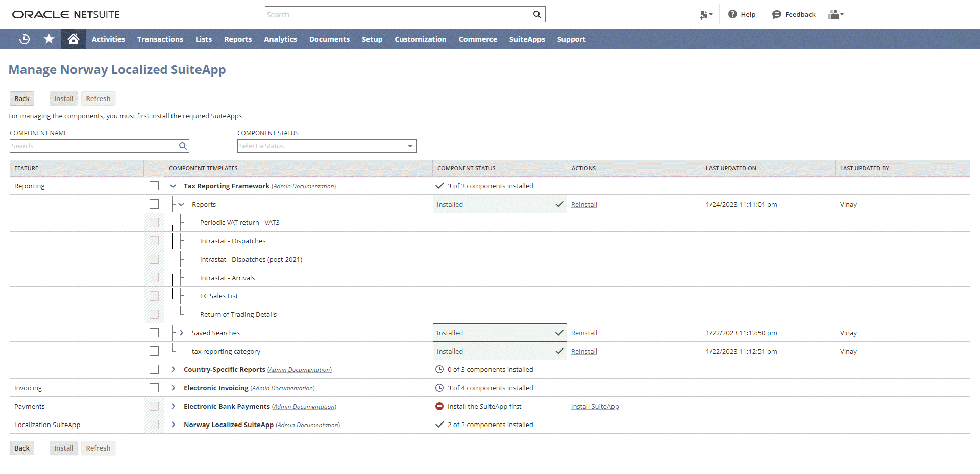Click the Component Name search magnifier icon
Image resolution: width=980 pixels, height=474 pixels.
point(183,146)
